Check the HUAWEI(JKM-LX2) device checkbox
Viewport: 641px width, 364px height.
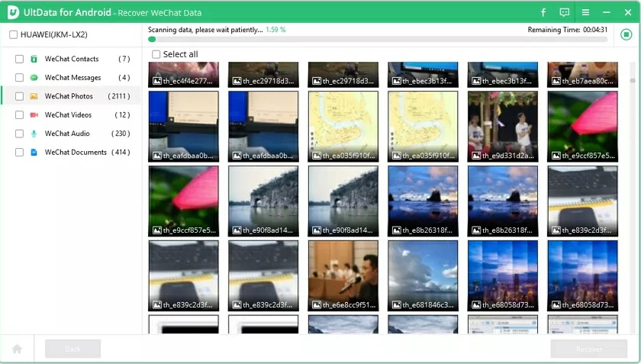click(14, 34)
